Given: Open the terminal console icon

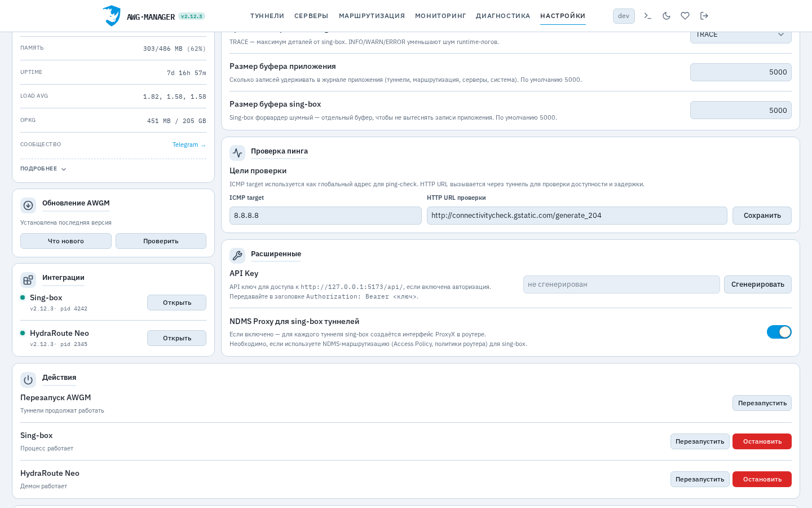Looking at the screenshot, I should (x=648, y=16).
